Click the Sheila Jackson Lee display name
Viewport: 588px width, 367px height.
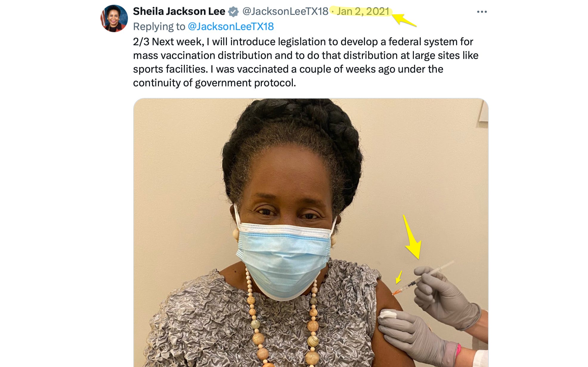[179, 11]
